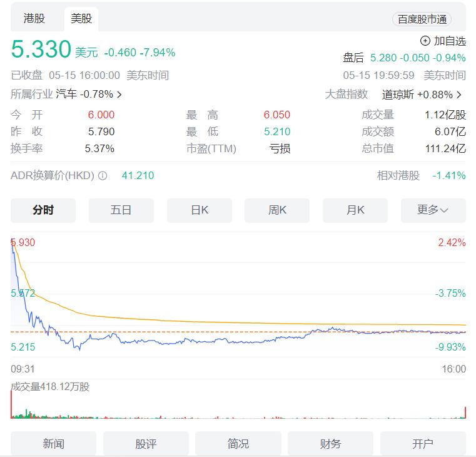This screenshot has width=476, height=457.
Task: Open the 月K monthly chart
Action: pyautogui.click(x=355, y=210)
